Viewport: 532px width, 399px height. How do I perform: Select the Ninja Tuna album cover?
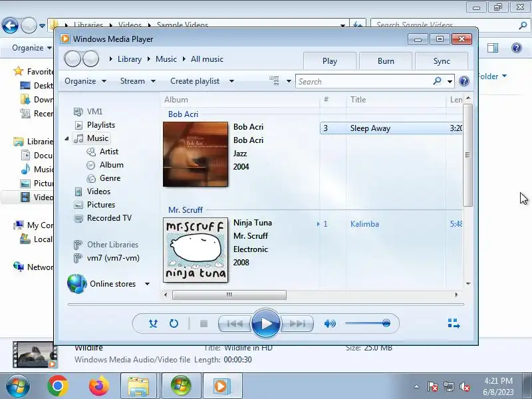(196, 250)
